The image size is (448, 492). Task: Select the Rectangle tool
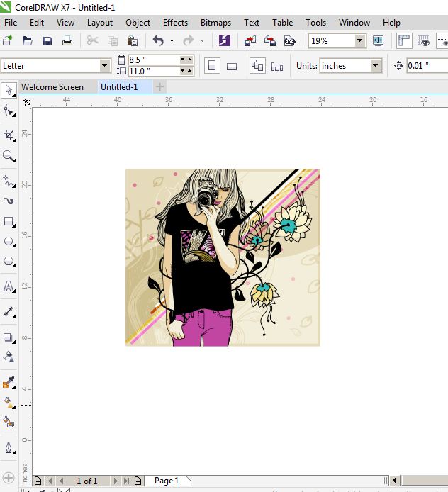pyautogui.click(x=9, y=221)
